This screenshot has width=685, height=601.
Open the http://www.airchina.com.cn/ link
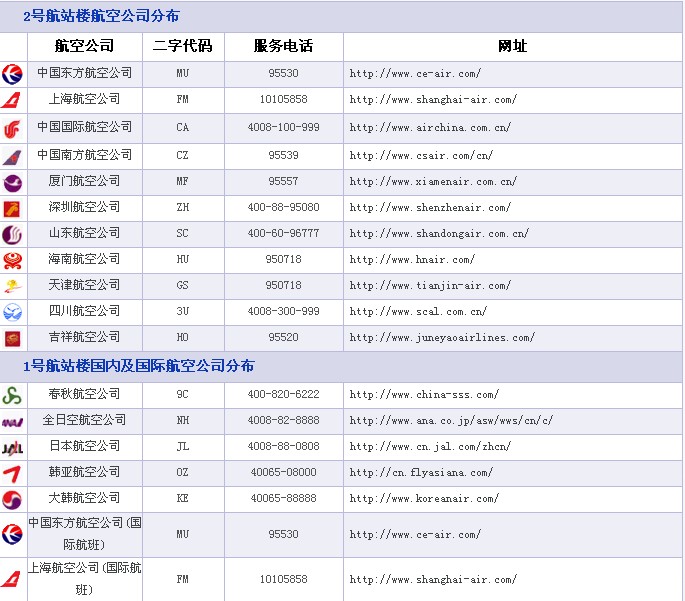point(430,128)
